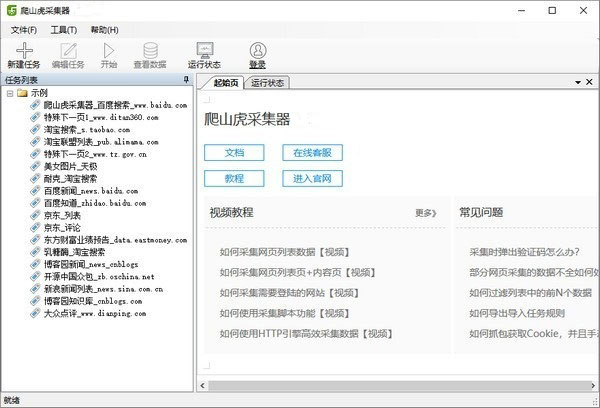Open the tab list dropdown arrow
Image resolution: width=600 pixels, height=408 pixels.
tap(578, 82)
